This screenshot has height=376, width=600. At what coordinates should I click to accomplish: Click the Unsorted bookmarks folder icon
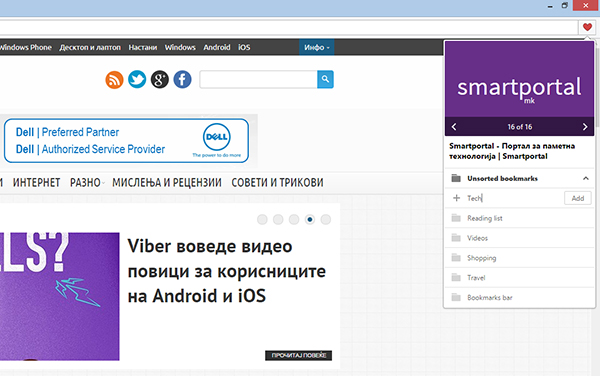pyautogui.click(x=456, y=178)
